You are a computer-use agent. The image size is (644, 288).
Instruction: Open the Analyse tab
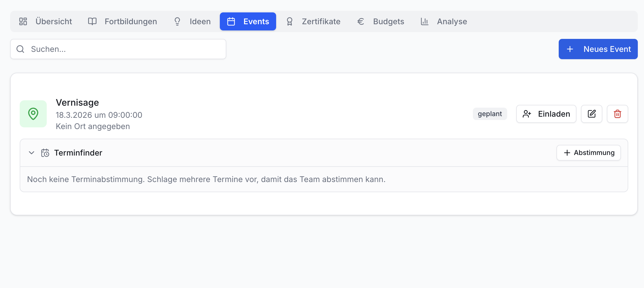[x=444, y=21]
